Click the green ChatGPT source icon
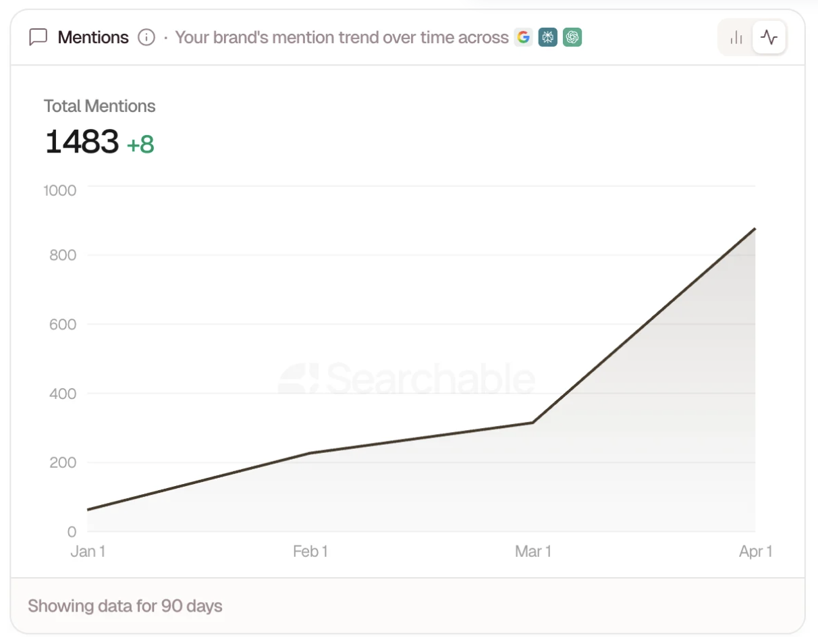The height and width of the screenshot is (644, 818). click(573, 37)
